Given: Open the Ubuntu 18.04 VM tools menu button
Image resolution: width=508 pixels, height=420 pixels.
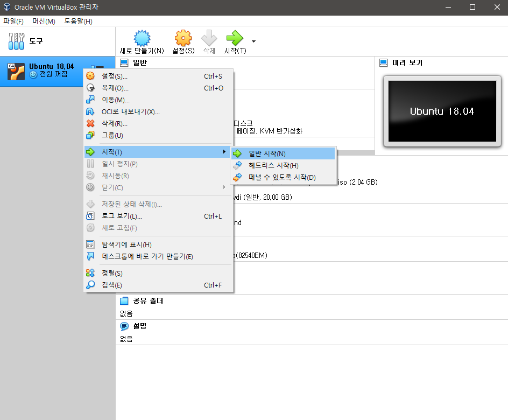Looking at the screenshot, I should (97, 68).
